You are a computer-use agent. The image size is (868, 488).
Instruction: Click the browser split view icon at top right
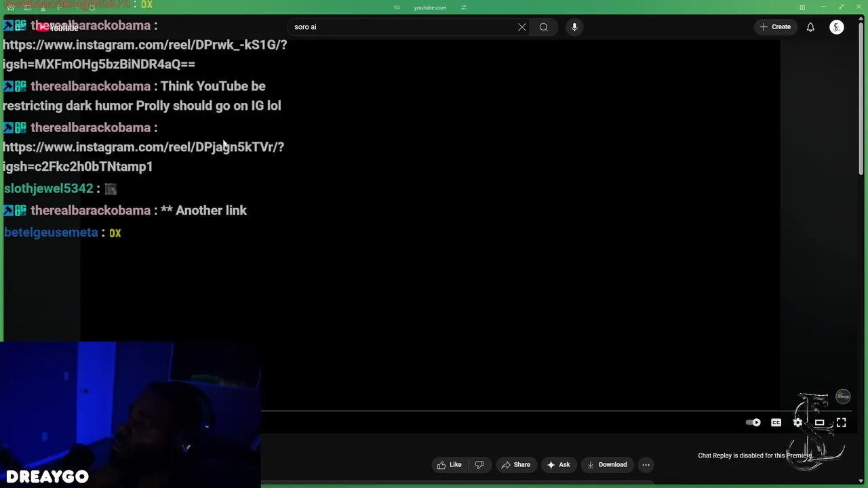coord(802,7)
